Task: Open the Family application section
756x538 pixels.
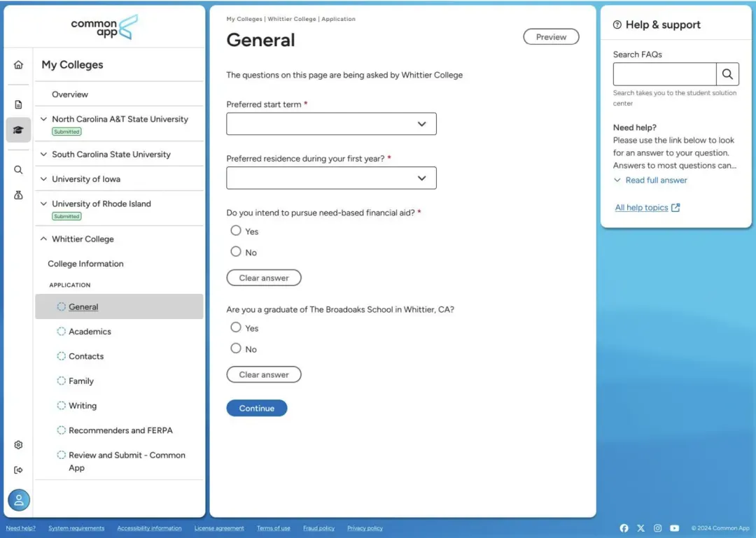Action: [81, 381]
